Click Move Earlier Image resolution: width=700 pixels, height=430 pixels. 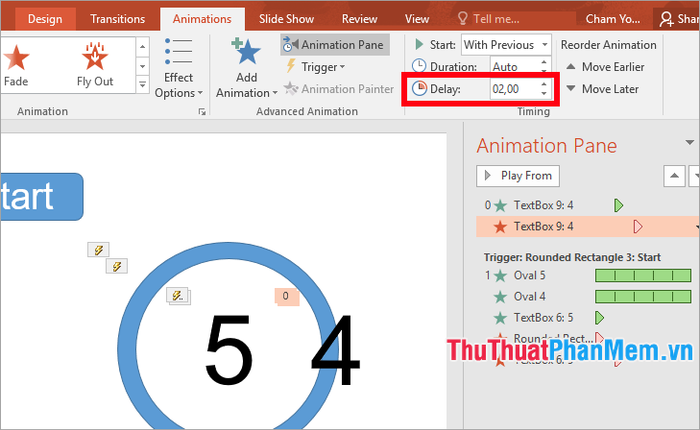pos(605,67)
